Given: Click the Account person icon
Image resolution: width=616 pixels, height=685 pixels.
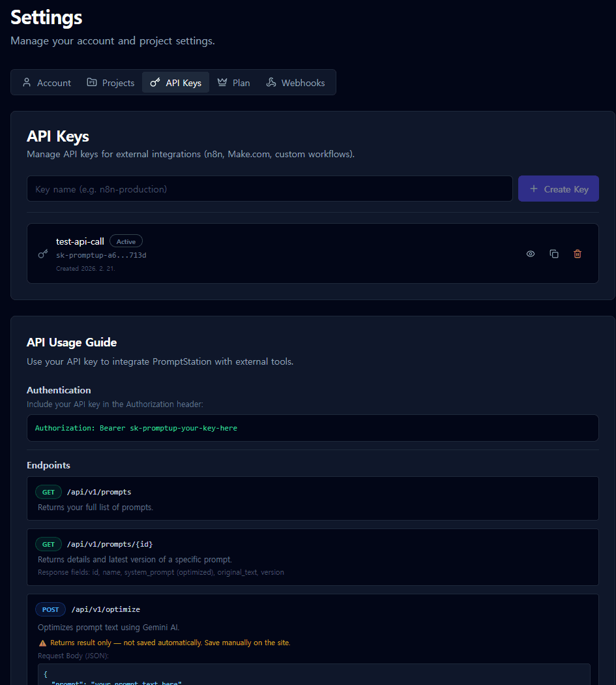Looking at the screenshot, I should coord(27,82).
